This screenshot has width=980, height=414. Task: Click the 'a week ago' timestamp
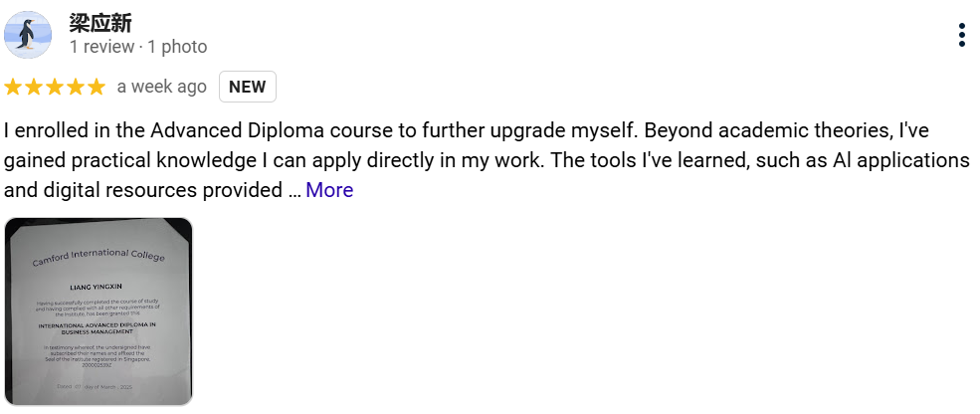[x=162, y=87]
